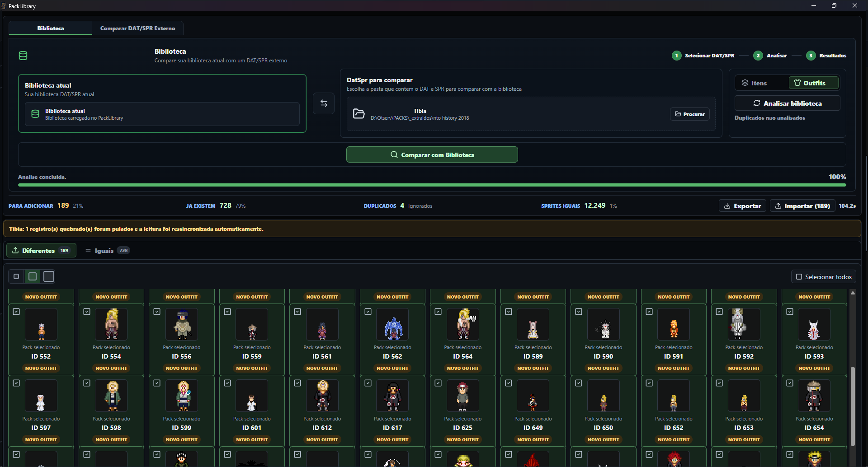Viewport: 868px width, 467px height.
Task: Toggle checkbox for outfit ID 552
Action: (x=16, y=312)
